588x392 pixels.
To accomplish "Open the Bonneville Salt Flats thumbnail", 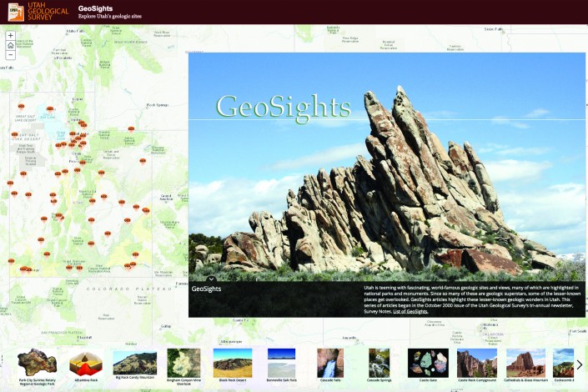I will (x=282, y=363).
